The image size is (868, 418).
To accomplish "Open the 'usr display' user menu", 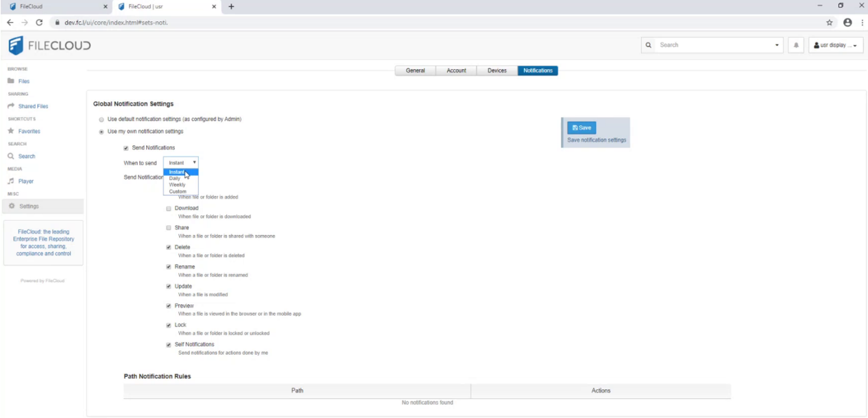I will 836,45.
